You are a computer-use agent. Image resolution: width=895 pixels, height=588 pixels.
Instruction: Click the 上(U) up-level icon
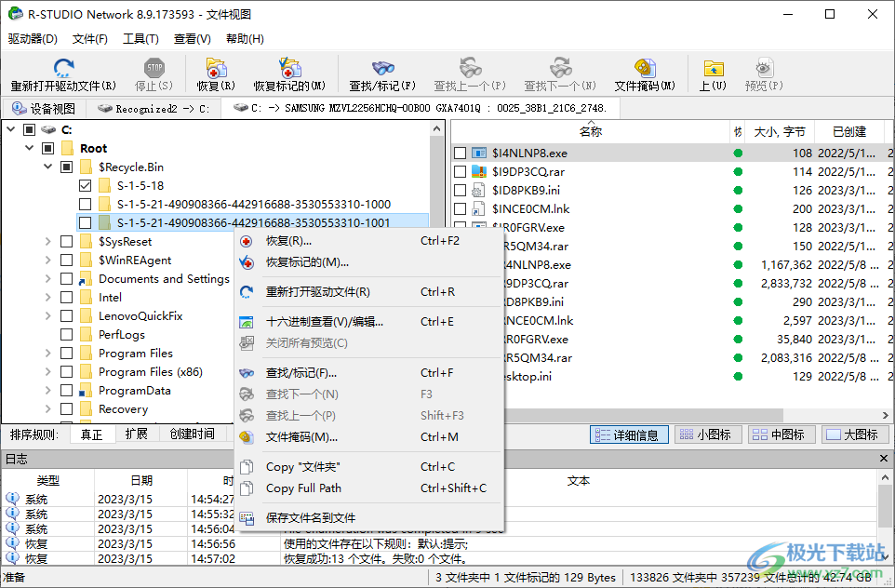coord(713,73)
